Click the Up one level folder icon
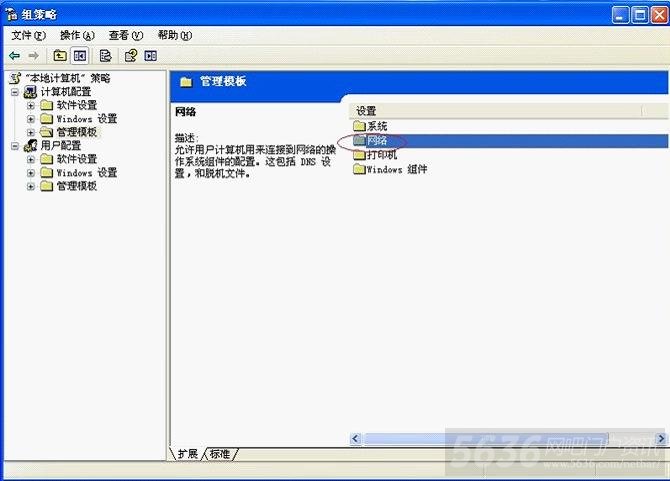 pyautogui.click(x=60, y=56)
